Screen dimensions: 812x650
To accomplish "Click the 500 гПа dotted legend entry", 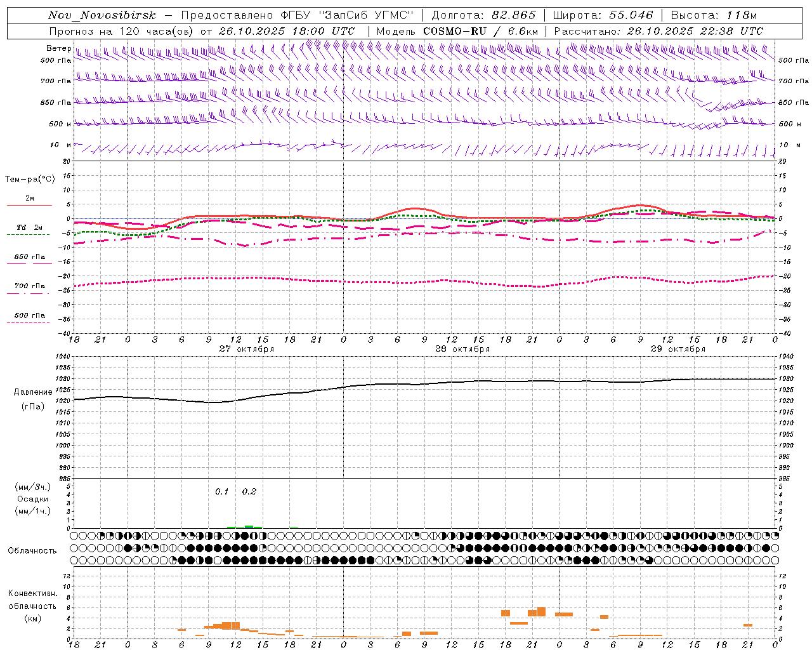I will pos(29,318).
